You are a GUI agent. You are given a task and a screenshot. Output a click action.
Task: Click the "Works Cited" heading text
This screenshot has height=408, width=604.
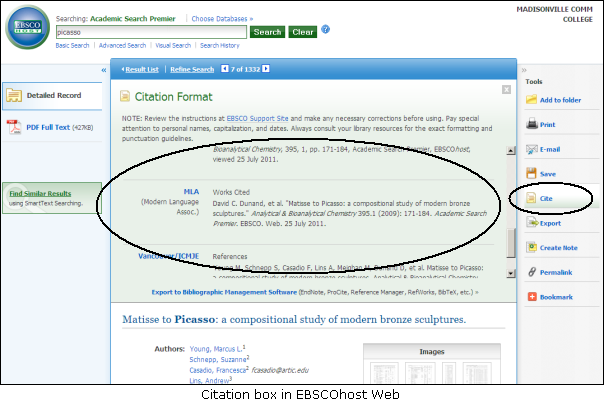[231, 192]
